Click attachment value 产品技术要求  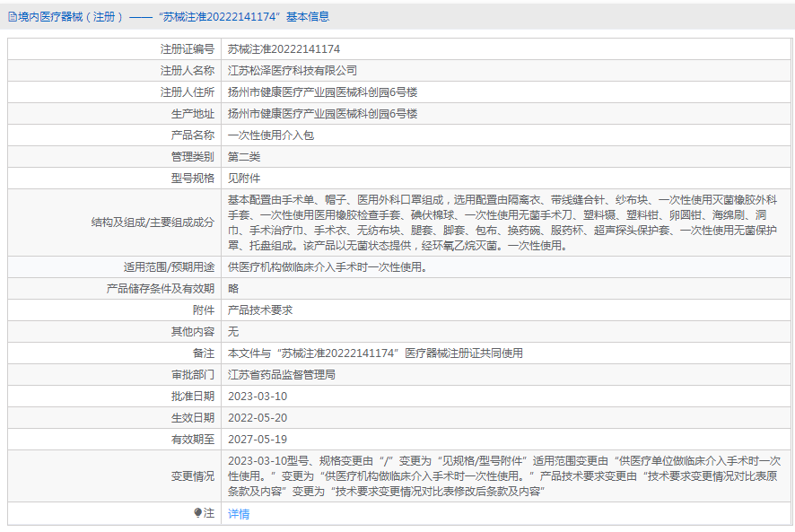[260, 310]
